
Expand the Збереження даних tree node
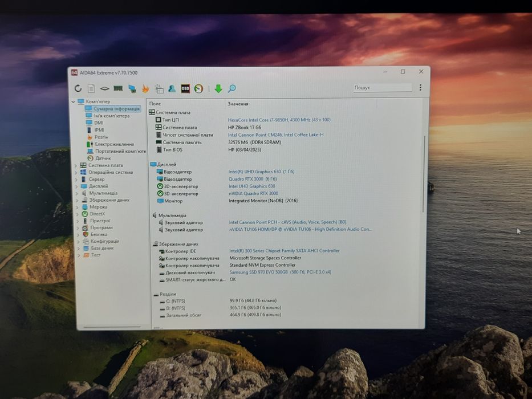[77, 200]
